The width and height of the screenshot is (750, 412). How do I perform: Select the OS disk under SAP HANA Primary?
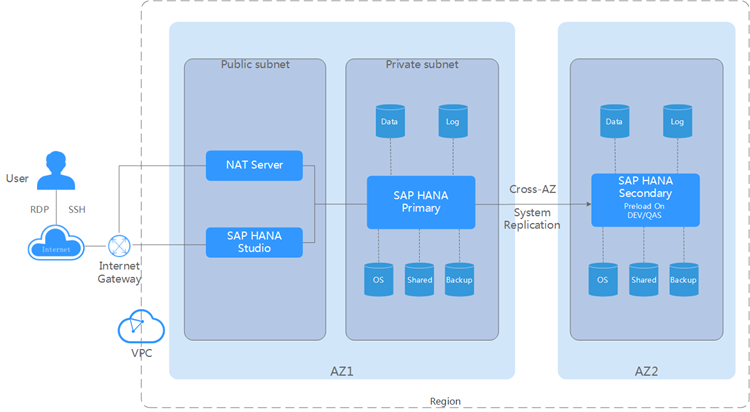point(378,279)
